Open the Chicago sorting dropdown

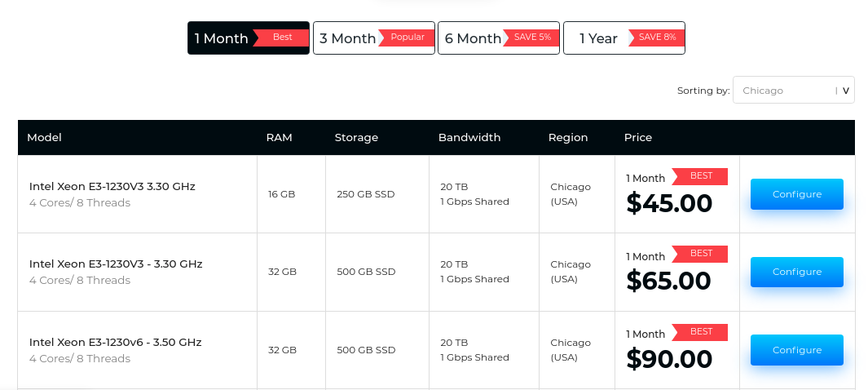click(x=793, y=91)
